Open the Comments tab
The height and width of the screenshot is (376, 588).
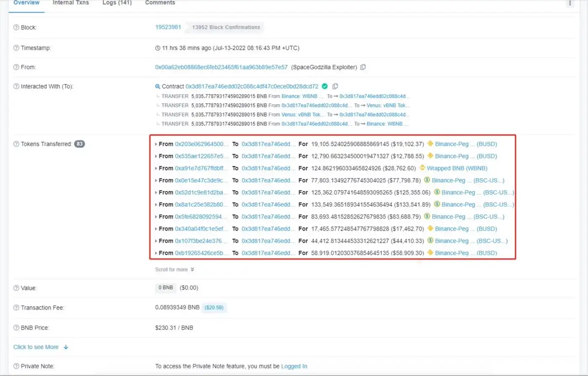(x=160, y=3)
